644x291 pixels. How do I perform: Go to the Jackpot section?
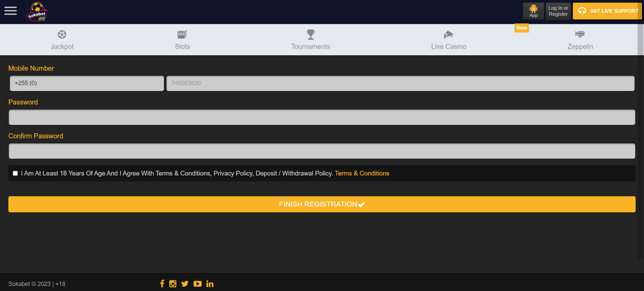tap(62, 40)
